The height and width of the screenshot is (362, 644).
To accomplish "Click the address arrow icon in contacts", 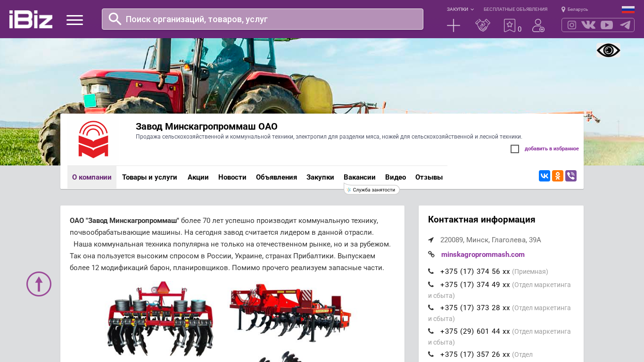I will [x=431, y=240].
